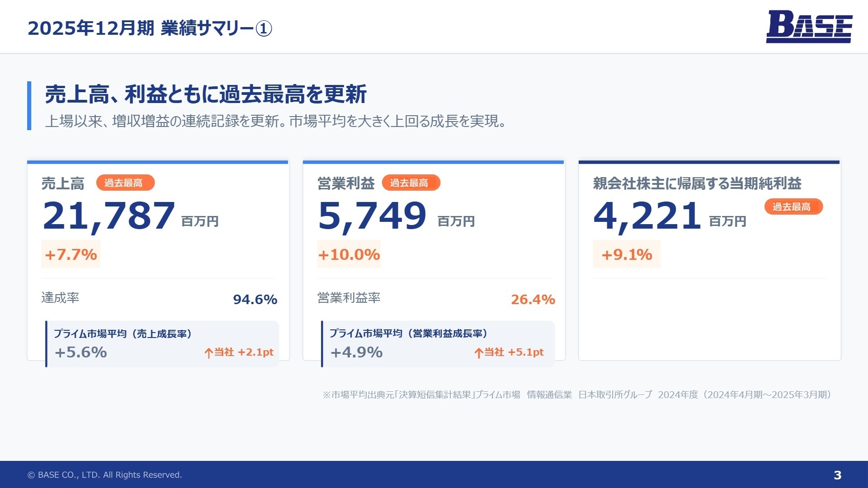Click the upward arrow next to 当社 +2.1pt
The image size is (868, 488).
(208, 352)
